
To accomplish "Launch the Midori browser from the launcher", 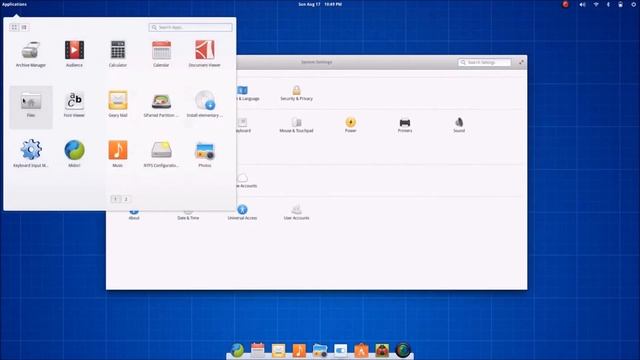I will 74,154.
